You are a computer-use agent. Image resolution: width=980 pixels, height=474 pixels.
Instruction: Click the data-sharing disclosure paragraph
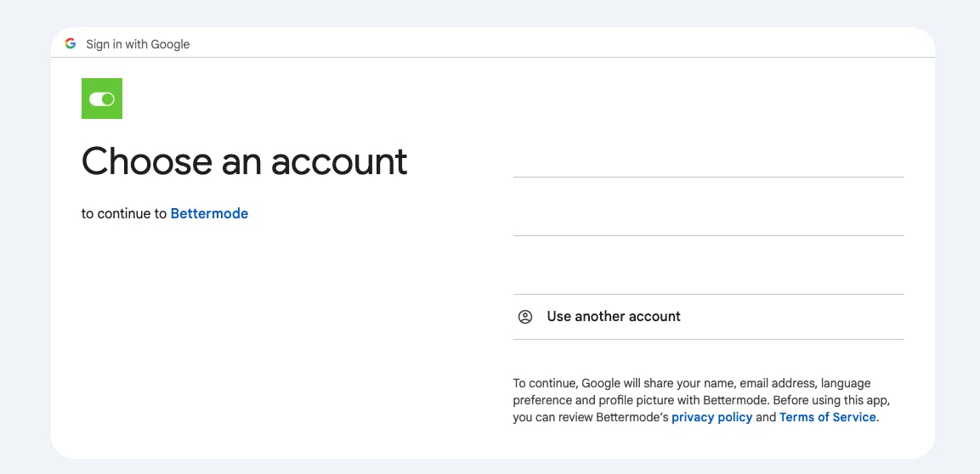(701, 400)
